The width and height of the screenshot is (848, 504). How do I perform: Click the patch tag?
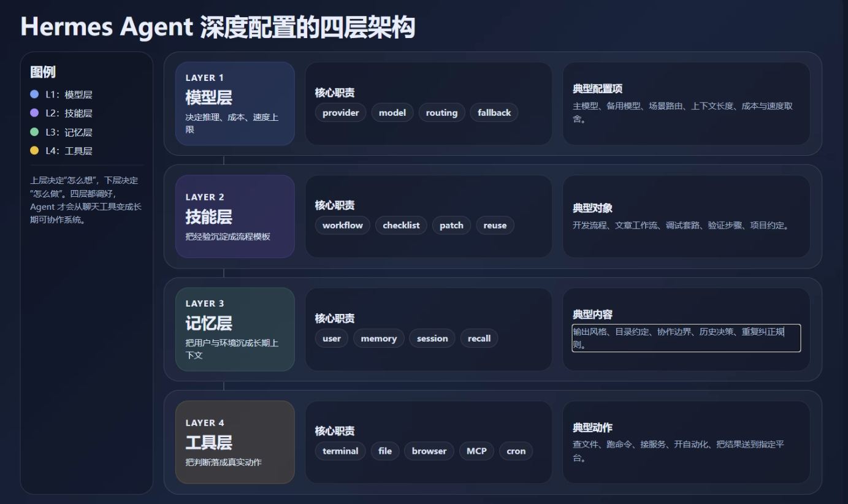(451, 225)
